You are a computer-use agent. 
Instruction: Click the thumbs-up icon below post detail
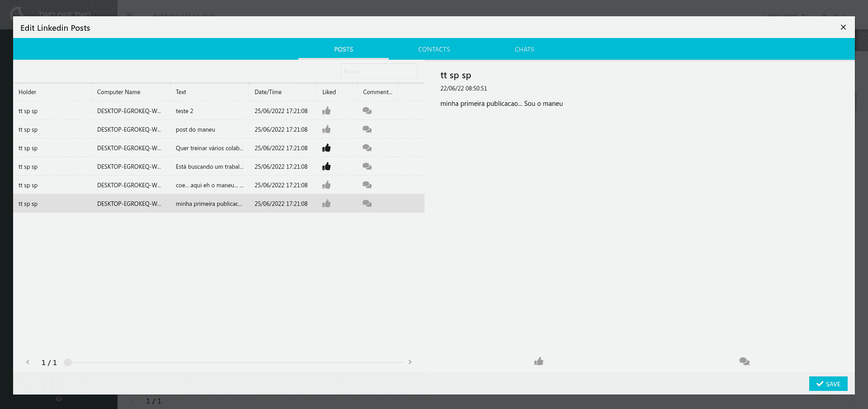pos(538,361)
